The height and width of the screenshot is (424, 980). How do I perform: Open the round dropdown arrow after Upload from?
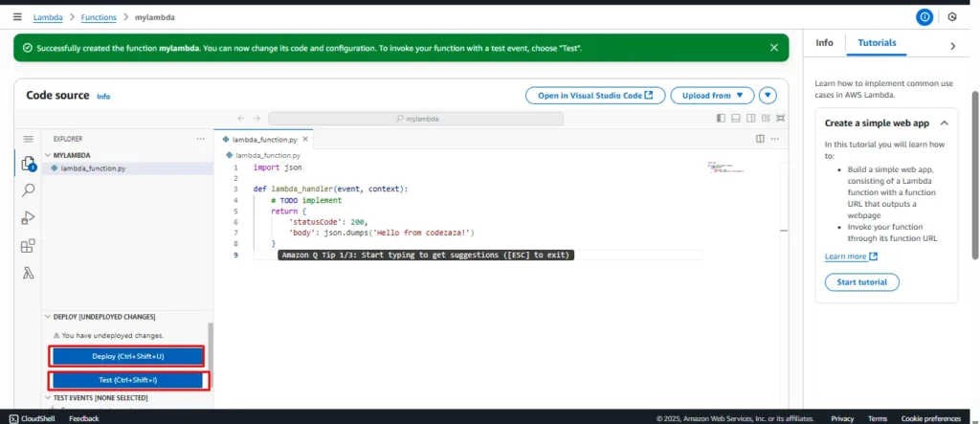[768, 96]
